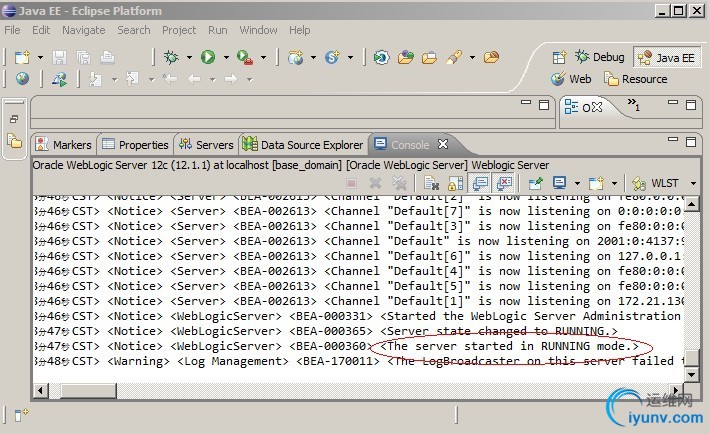The height and width of the screenshot is (434, 709).
Task: Click the Last Edit Location icon
Action: (170, 79)
